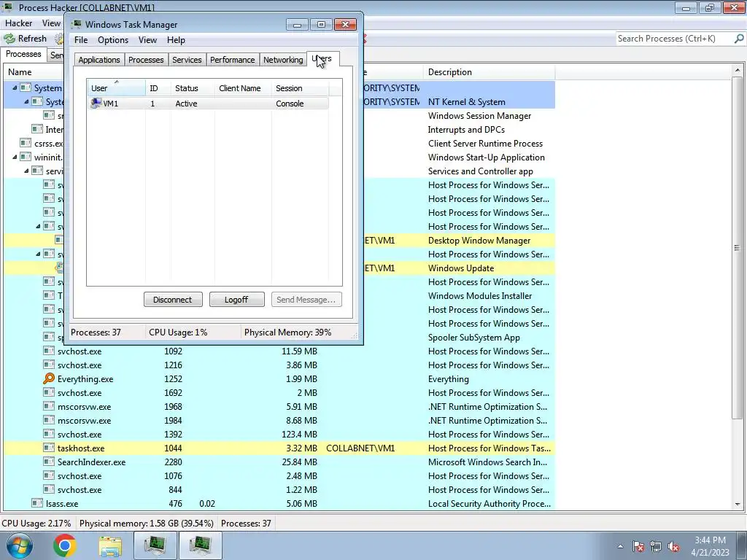The width and height of the screenshot is (747, 560).
Task: Click the svchost.exe icon with PID 1092
Action: click(49, 351)
